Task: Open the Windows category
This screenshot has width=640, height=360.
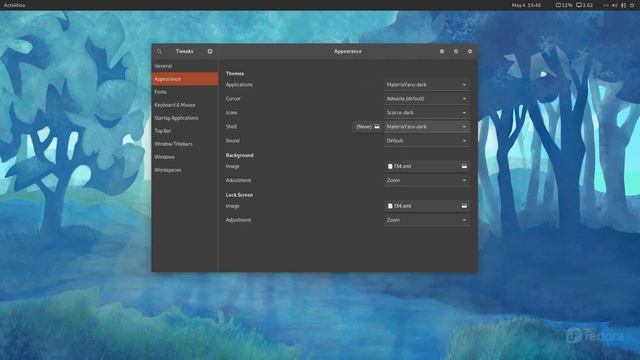Action: [x=185, y=157]
